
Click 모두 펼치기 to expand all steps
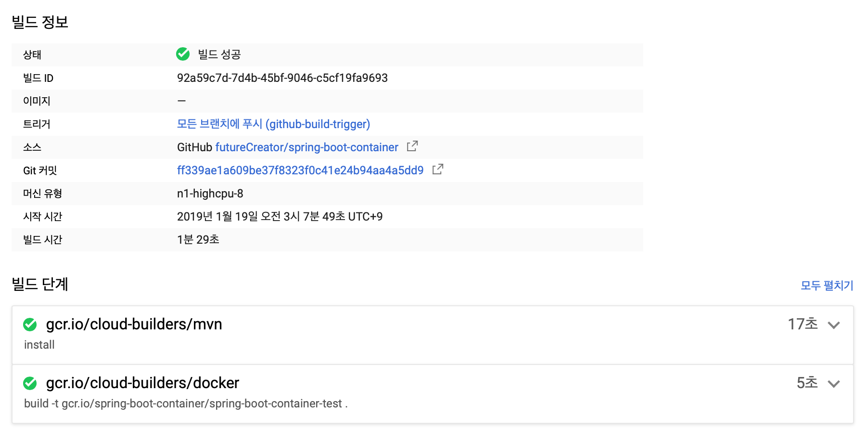tap(826, 286)
